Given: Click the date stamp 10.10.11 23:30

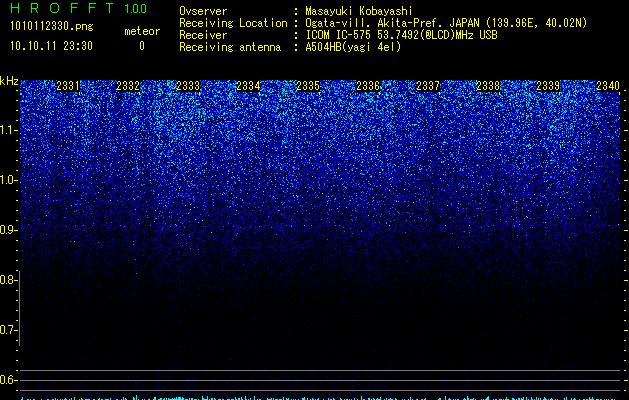Looking at the screenshot, I should coord(51,46).
